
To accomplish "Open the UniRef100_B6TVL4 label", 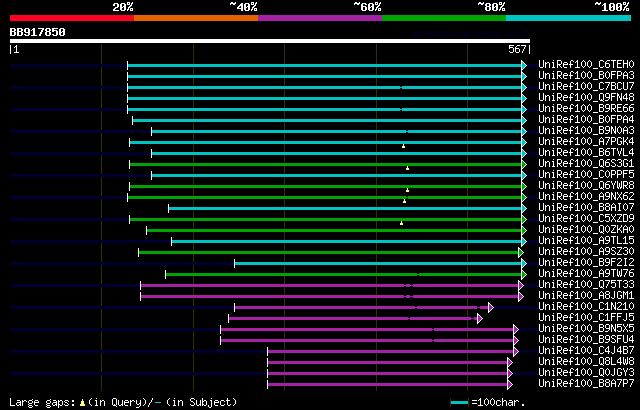I will 586,153.
